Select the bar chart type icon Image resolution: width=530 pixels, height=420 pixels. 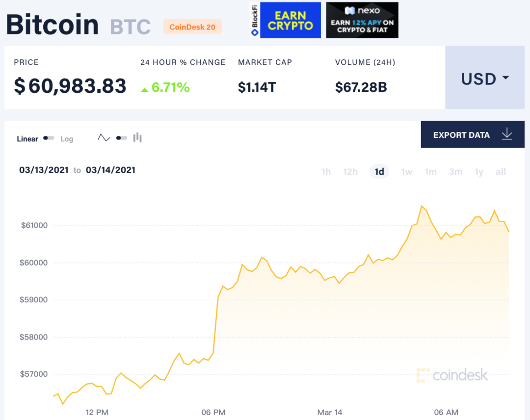[137, 138]
